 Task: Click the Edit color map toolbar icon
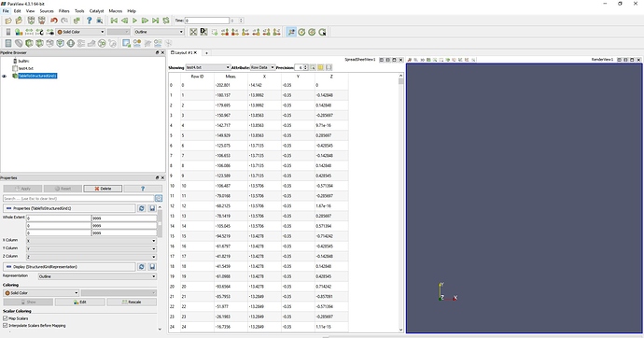coord(19,32)
